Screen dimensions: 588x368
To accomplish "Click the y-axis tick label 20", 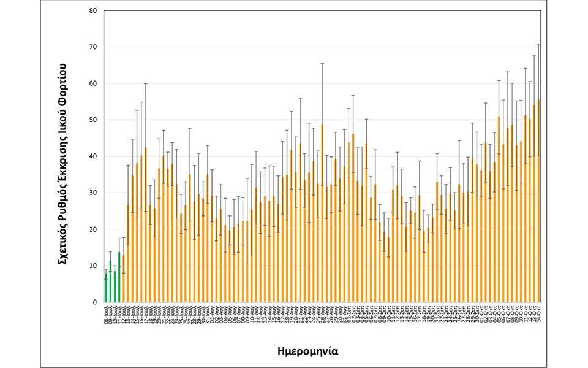I will 92,229.
